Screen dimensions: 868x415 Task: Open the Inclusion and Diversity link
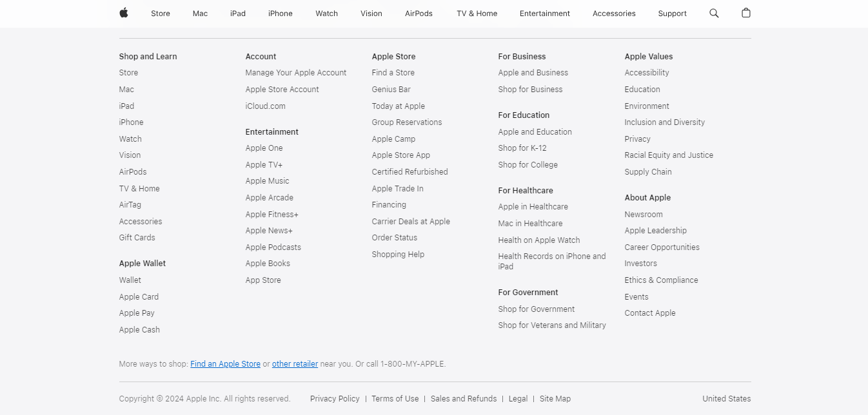coord(665,122)
